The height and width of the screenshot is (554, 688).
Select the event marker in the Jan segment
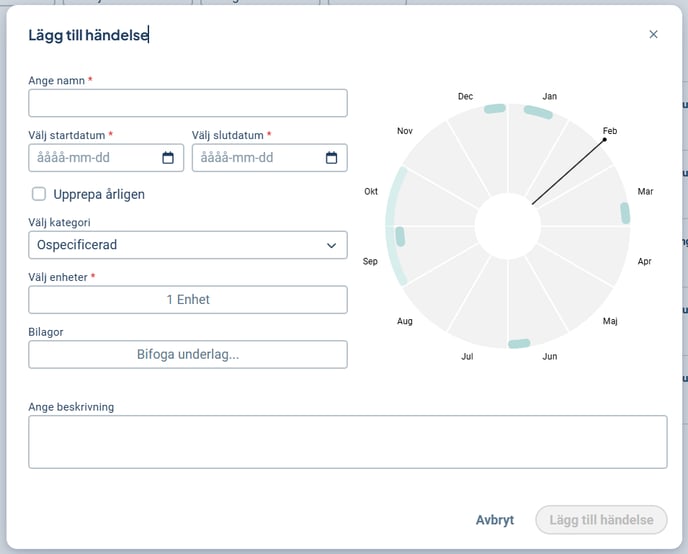[x=538, y=113]
